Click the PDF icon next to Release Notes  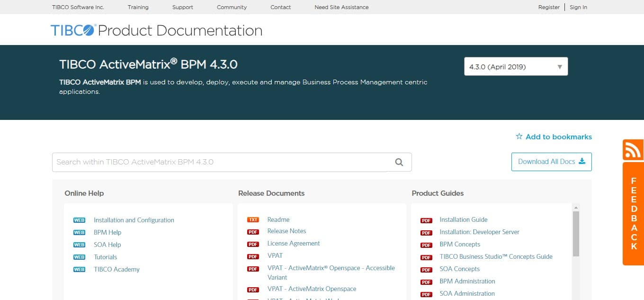click(253, 231)
